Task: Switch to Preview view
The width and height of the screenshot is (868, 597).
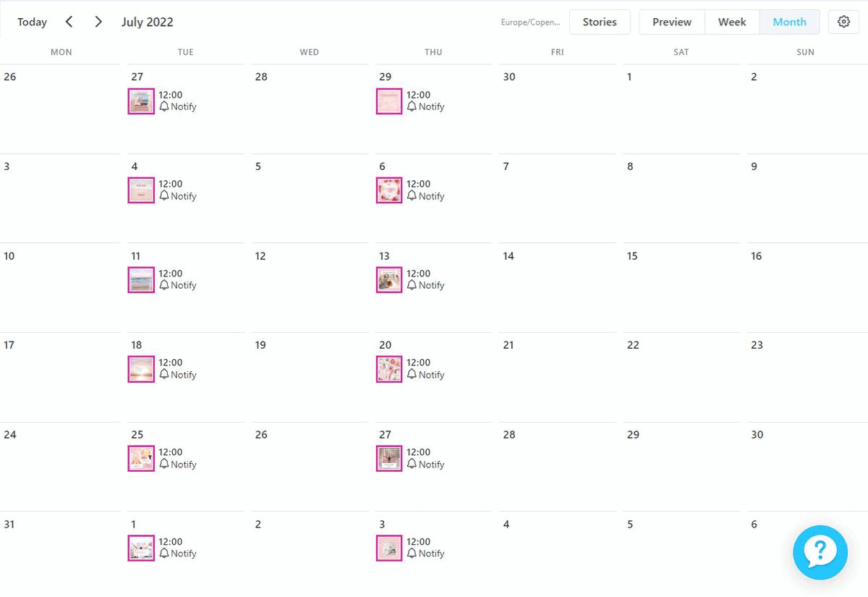Action: tap(672, 22)
